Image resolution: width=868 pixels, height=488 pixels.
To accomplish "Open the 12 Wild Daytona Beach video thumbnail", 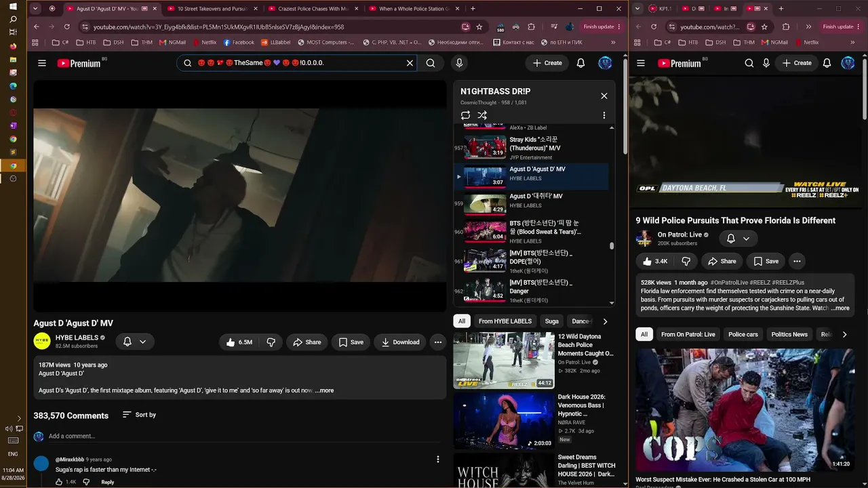I will point(504,360).
